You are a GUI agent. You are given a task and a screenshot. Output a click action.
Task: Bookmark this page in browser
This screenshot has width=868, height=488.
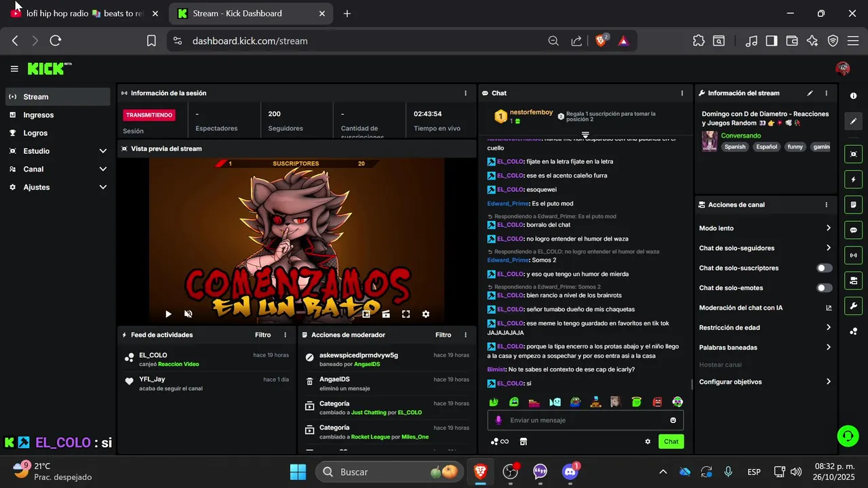tap(151, 41)
